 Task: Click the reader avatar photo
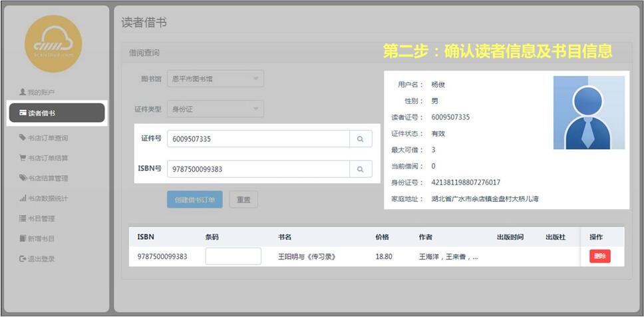pyautogui.click(x=589, y=112)
